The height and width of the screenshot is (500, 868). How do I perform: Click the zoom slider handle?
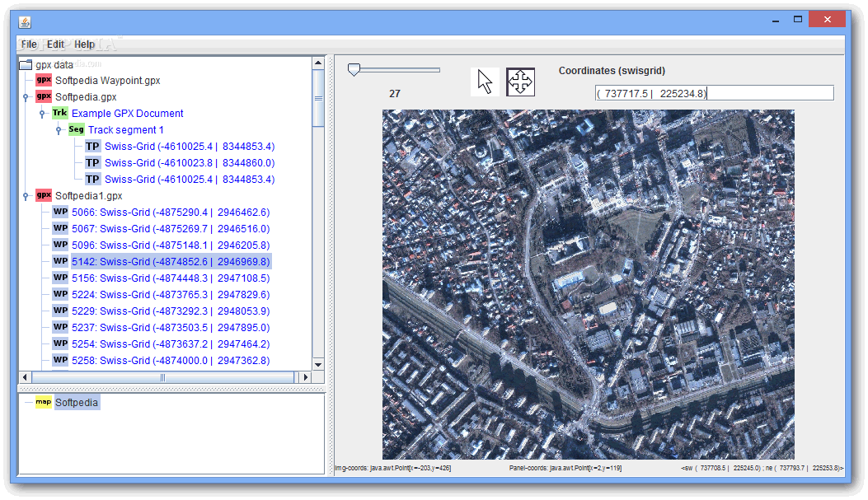(354, 69)
